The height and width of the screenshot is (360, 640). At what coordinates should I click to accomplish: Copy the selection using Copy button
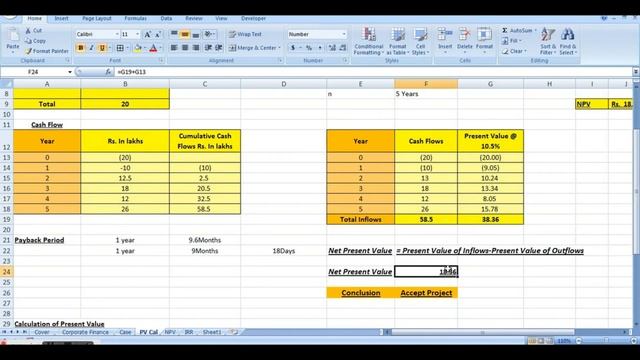[x=35, y=41]
